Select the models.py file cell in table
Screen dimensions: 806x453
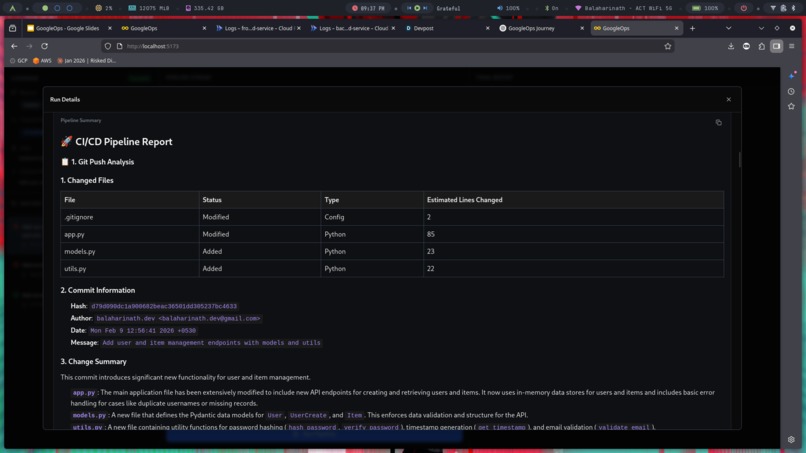point(130,251)
